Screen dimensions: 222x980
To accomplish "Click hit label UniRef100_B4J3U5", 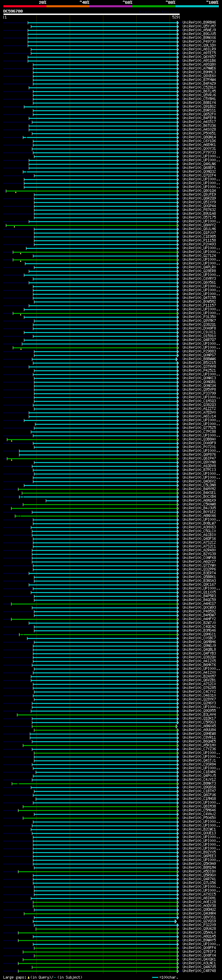I will click(x=199, y=509).
